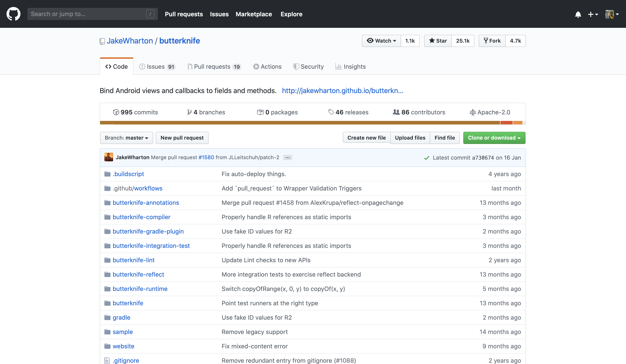626x364 pixels.
Task: Click the language breakdown color bar
Action: [x=312, y=123]
